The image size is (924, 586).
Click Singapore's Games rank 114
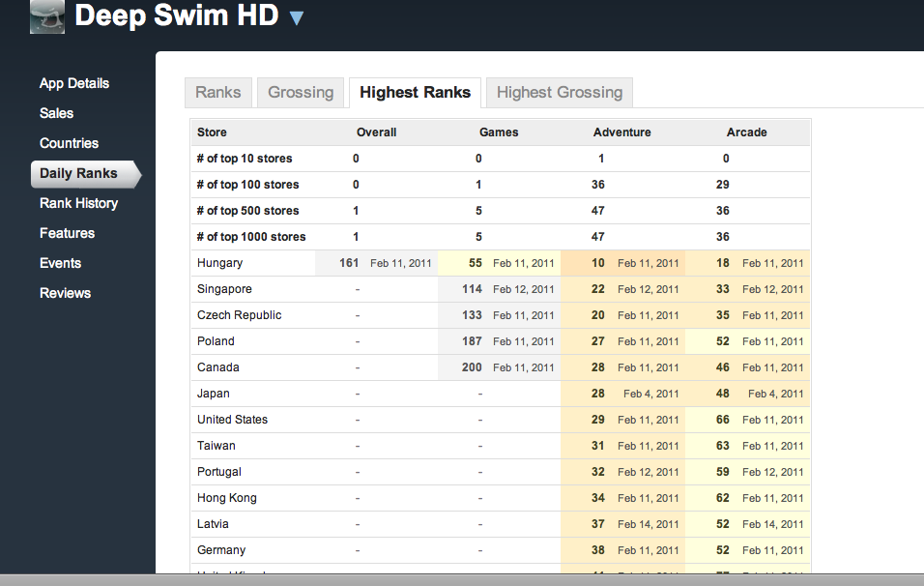472,289
